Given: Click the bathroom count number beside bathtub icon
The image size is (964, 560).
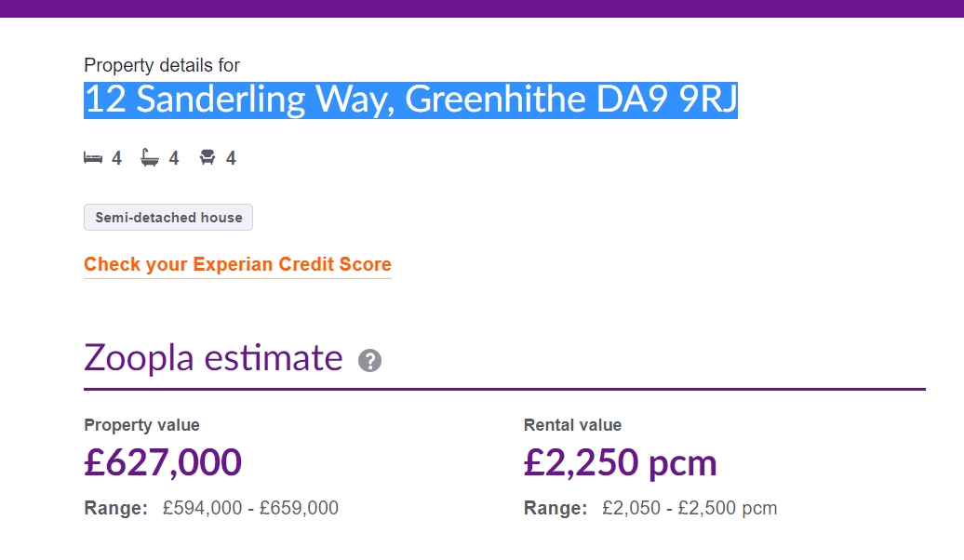Looking at the screenshot, I should (174, 159).
